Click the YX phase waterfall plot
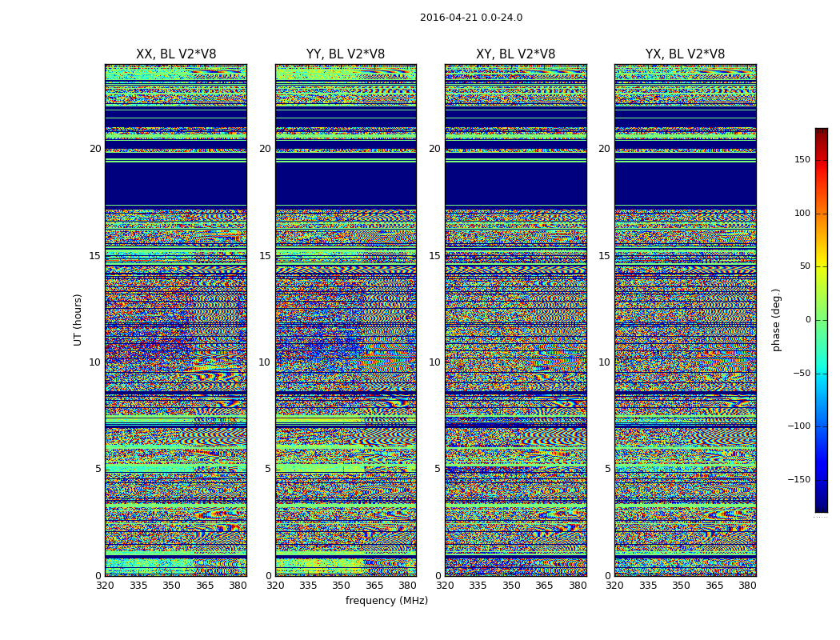 (685, 320)
